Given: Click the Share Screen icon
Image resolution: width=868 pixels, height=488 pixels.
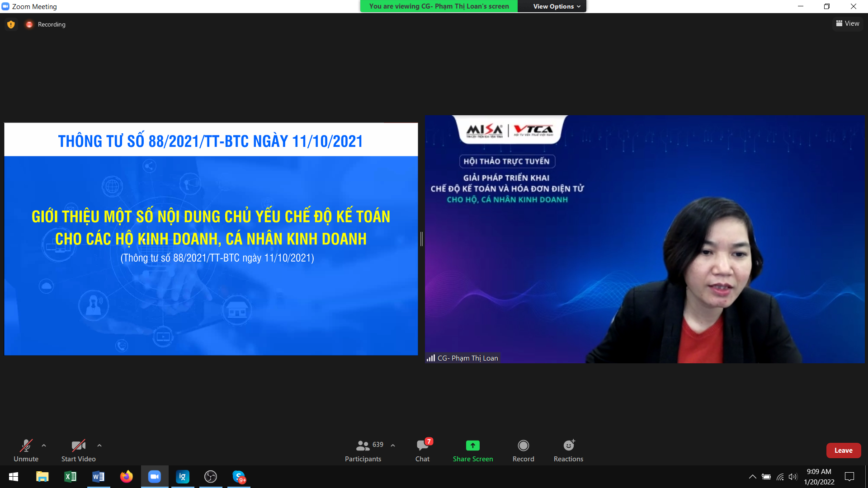Looking at the screenshot, I should coord(473,446).
